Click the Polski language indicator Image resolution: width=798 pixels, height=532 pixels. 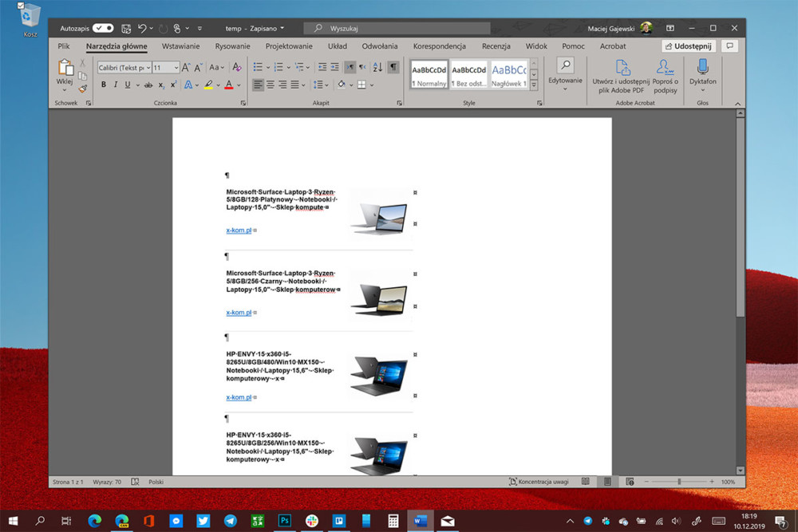[156, 482]
